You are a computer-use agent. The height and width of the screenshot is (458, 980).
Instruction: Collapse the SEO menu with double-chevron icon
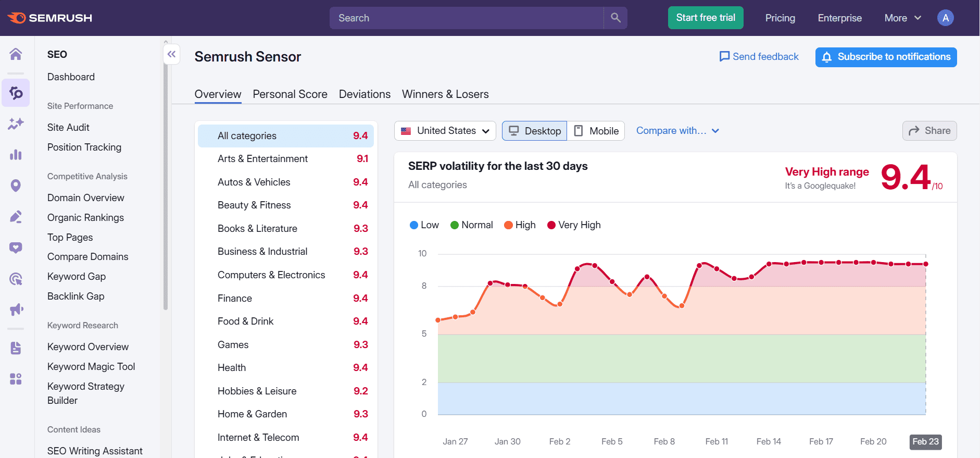point(171,54)
